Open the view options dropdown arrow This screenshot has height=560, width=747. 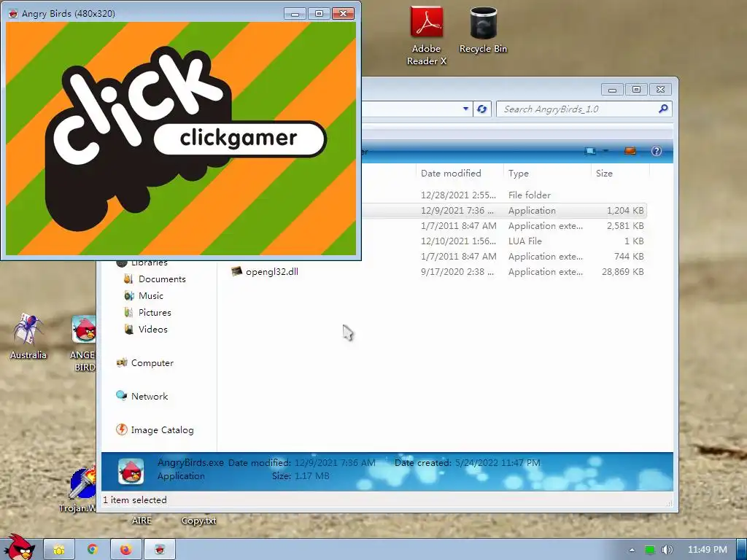point(605,152)
